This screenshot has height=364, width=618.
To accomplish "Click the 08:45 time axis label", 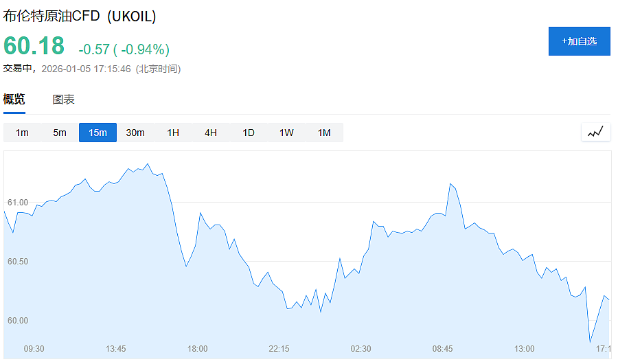I will pyautogui.click(x=443, y=349).
